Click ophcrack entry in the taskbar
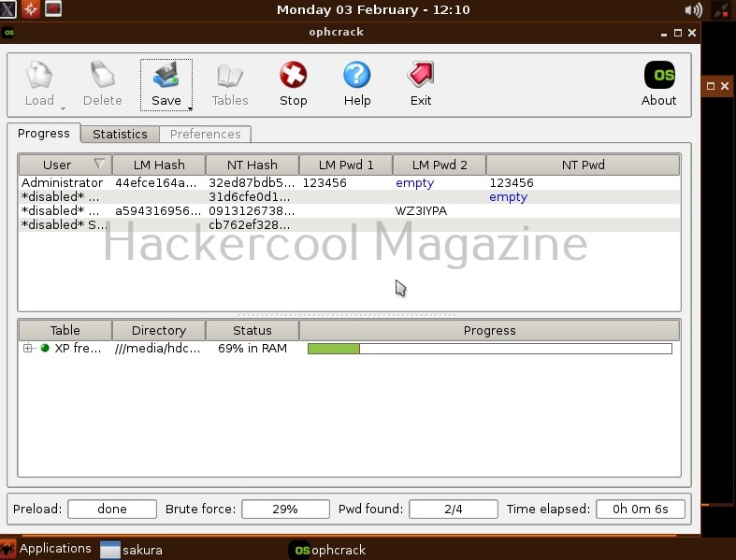The width and height of the screenshot is (736, 560). click(327, 550)
